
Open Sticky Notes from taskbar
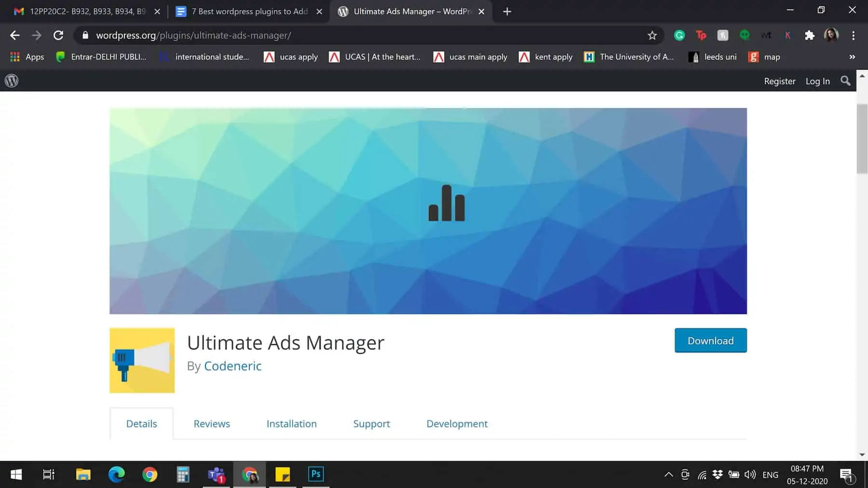[283, 474]
